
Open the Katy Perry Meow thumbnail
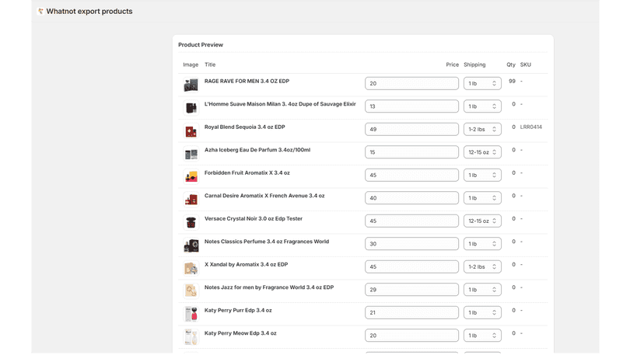pyautogui.click(x=191, y=337)
